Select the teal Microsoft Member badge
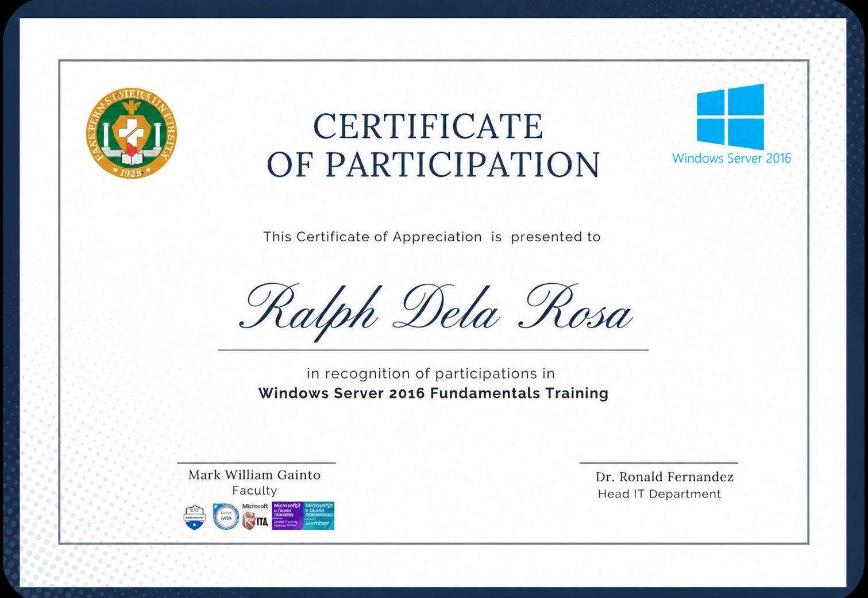The image size is (868, 598). pyautogui.click(x=319, y=515)
